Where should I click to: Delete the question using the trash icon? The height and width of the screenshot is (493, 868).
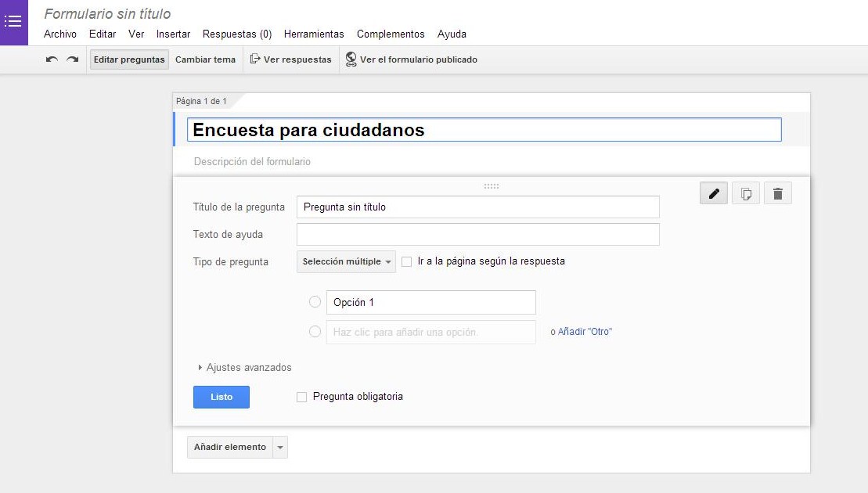(x=777, y=194)
